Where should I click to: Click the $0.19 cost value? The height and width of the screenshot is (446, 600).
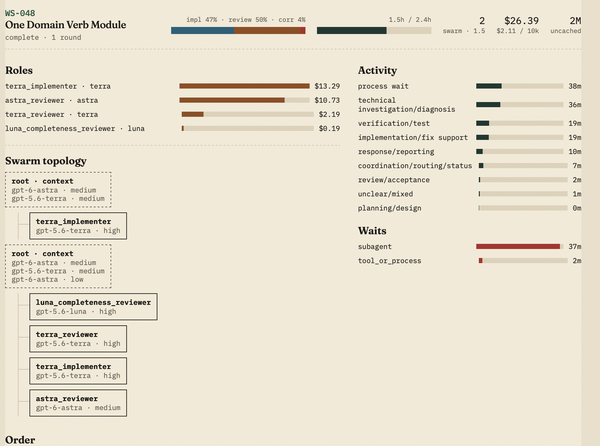329,129
